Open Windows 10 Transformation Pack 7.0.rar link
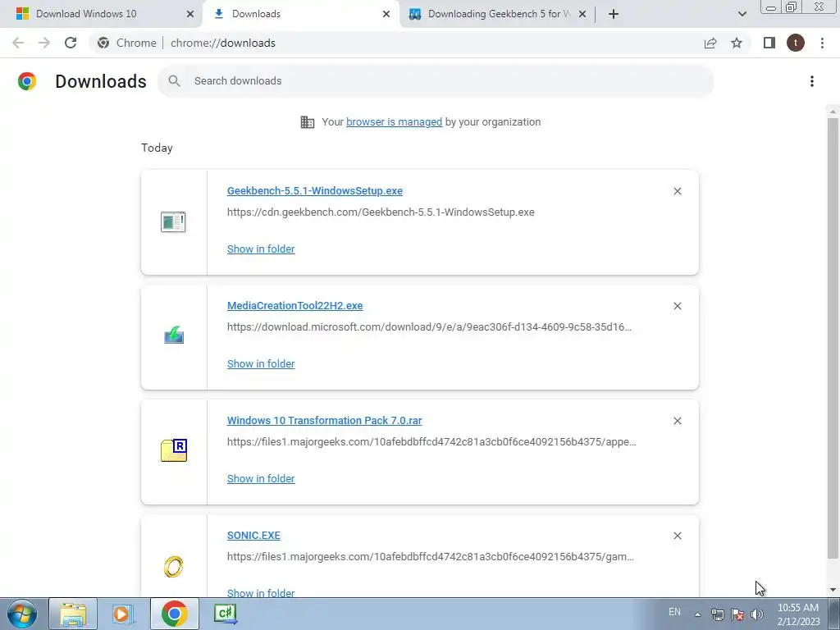This screenshot has width=840, height=630. pyautogui.click(x=324, y=421)
